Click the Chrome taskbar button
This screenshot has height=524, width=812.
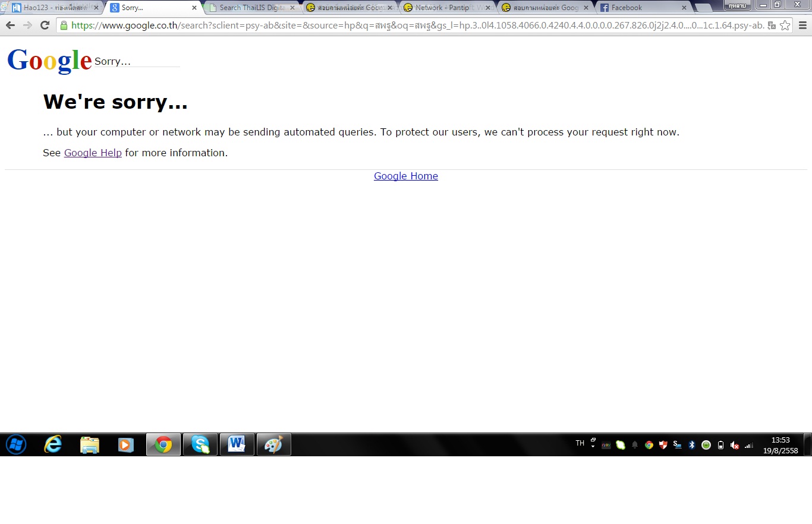point(163,444)
